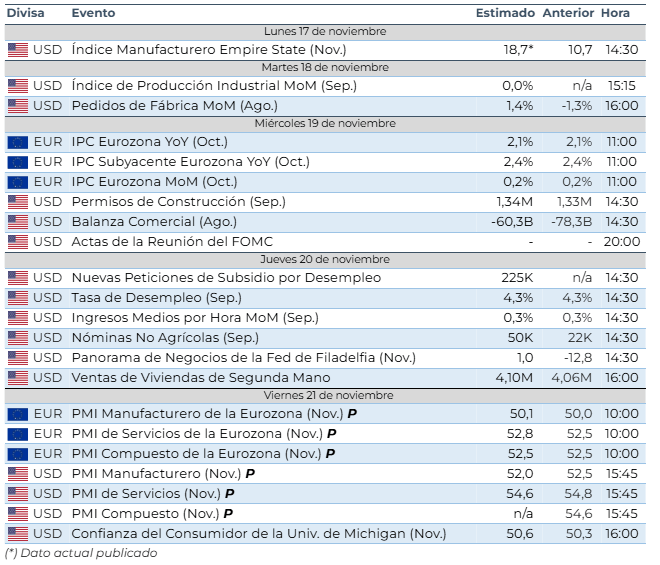Select the US flag next to Balanza Comercial
The image size is (660, 565).
[18, 221]
